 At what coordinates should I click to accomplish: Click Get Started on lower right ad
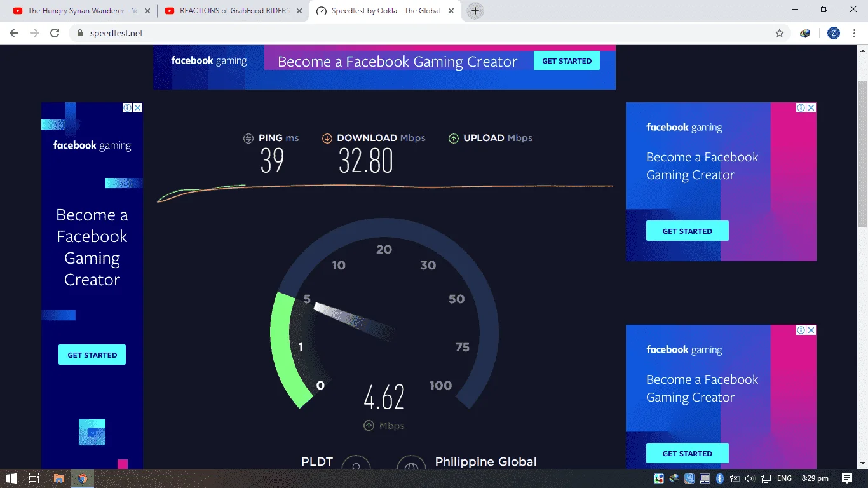click(687, 454)
